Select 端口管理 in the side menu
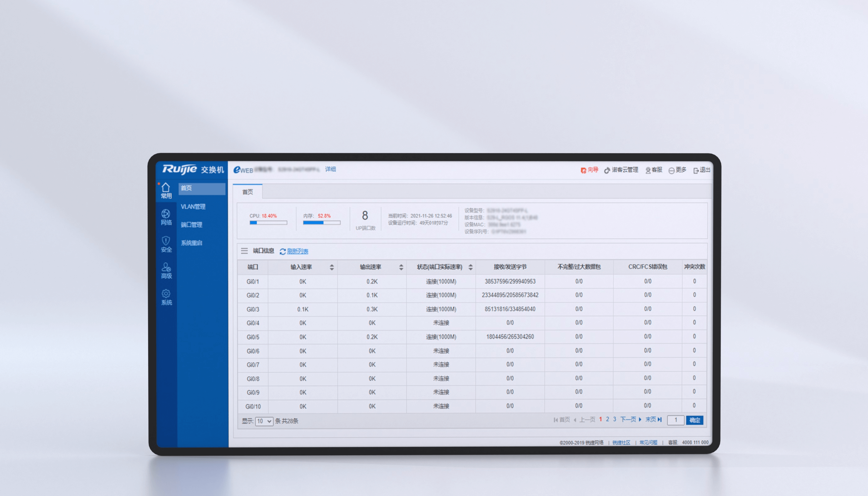 point(192,224)
